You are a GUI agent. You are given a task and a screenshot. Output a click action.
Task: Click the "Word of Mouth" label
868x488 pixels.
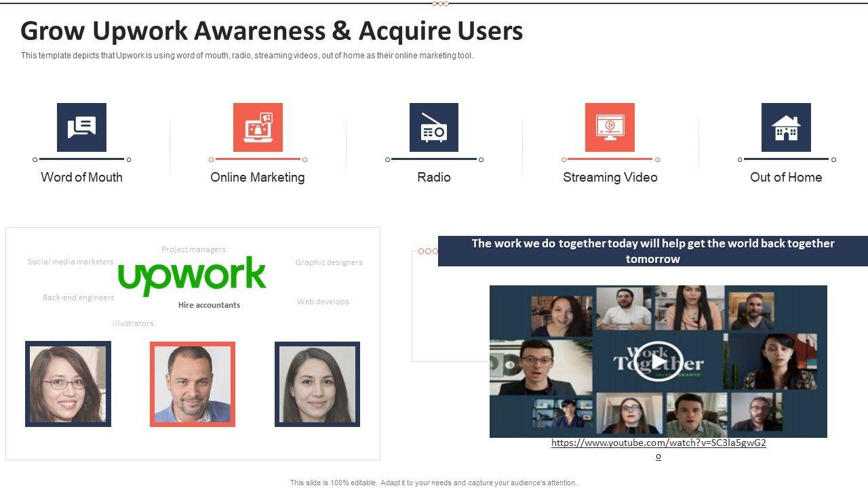coord(81,177)
